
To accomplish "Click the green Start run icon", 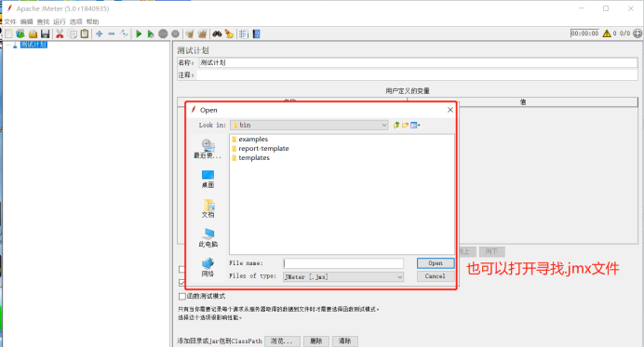I will 139,33.
